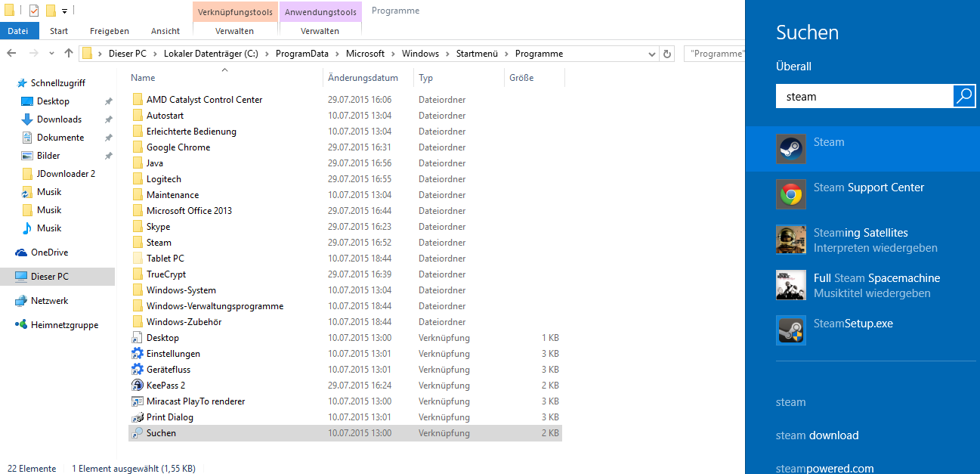Click the steam download search suggestion

pyautogui.click(x=817, y=435)
